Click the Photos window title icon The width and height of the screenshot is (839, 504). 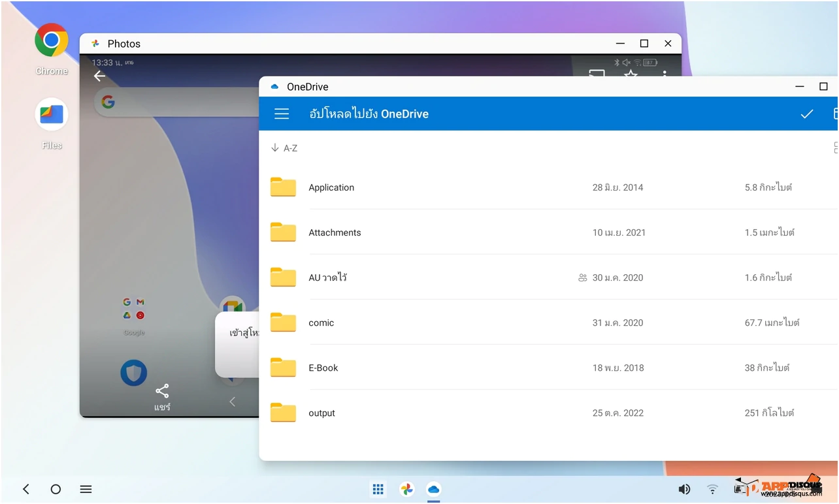95,44
